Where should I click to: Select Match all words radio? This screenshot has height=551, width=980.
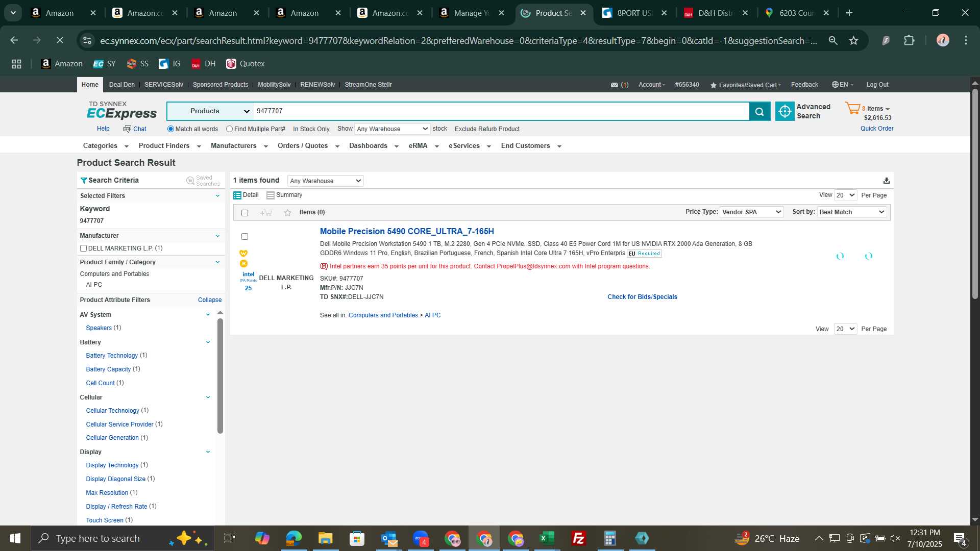170,129
